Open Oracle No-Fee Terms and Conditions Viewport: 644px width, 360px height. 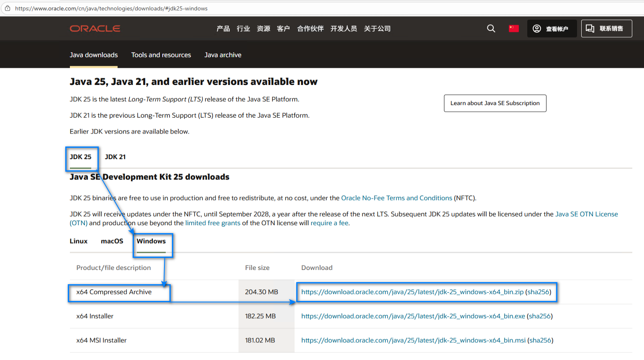(x=396, y=198)
